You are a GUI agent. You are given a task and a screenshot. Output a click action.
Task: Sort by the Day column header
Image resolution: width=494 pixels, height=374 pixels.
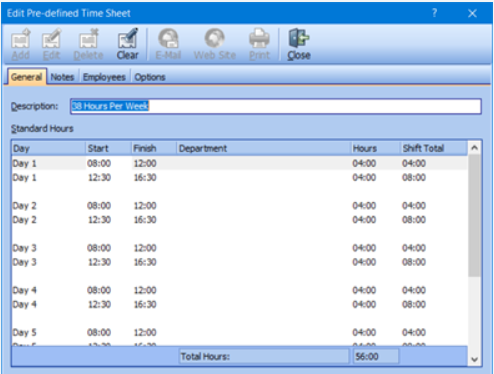(48, 148)
